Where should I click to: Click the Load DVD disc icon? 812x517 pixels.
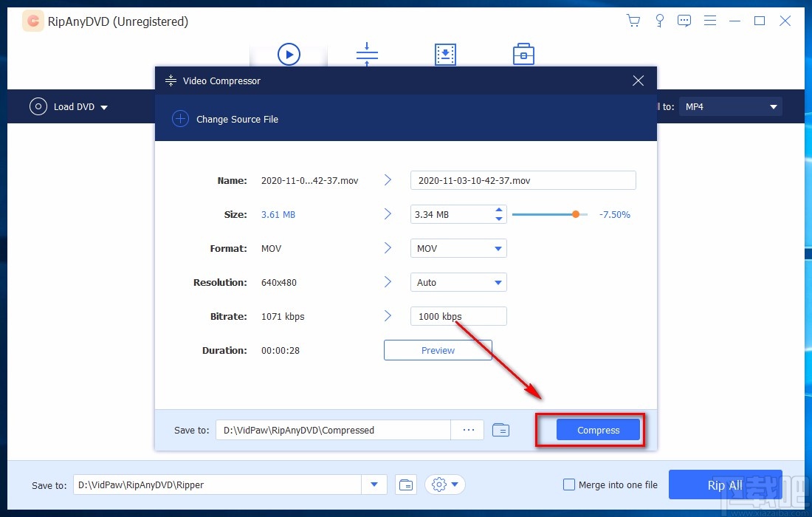click(38, 106)
